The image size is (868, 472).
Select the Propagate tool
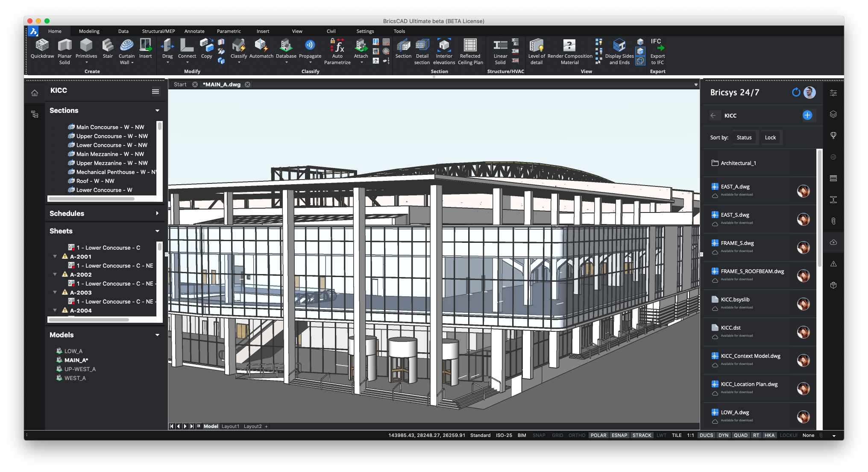tap(310, 52)
